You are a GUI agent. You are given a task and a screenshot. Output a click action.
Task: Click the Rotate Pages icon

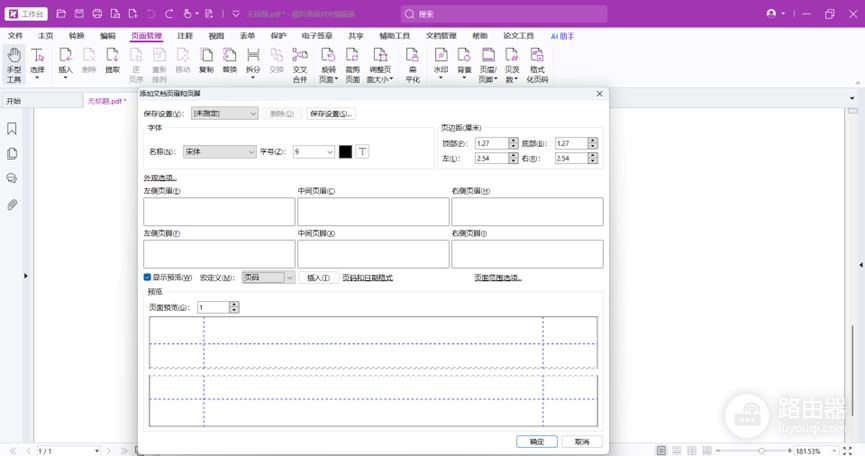tap(328, 55)
